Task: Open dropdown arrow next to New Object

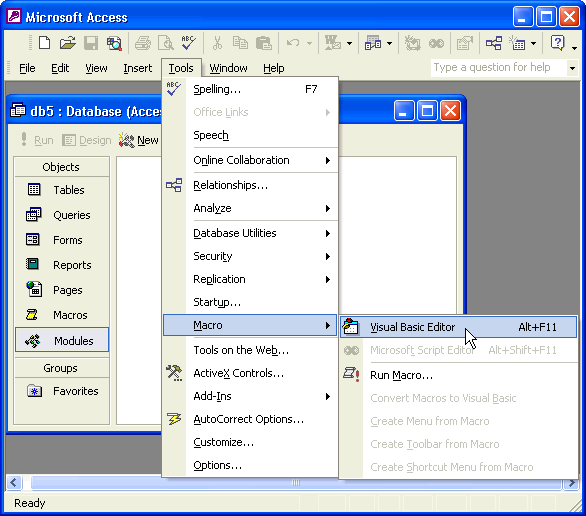Action: [534, 43]
